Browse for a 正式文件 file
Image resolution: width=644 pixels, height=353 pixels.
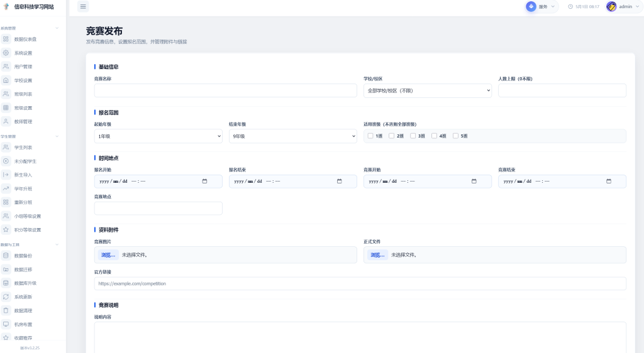[x=378, y=255]
